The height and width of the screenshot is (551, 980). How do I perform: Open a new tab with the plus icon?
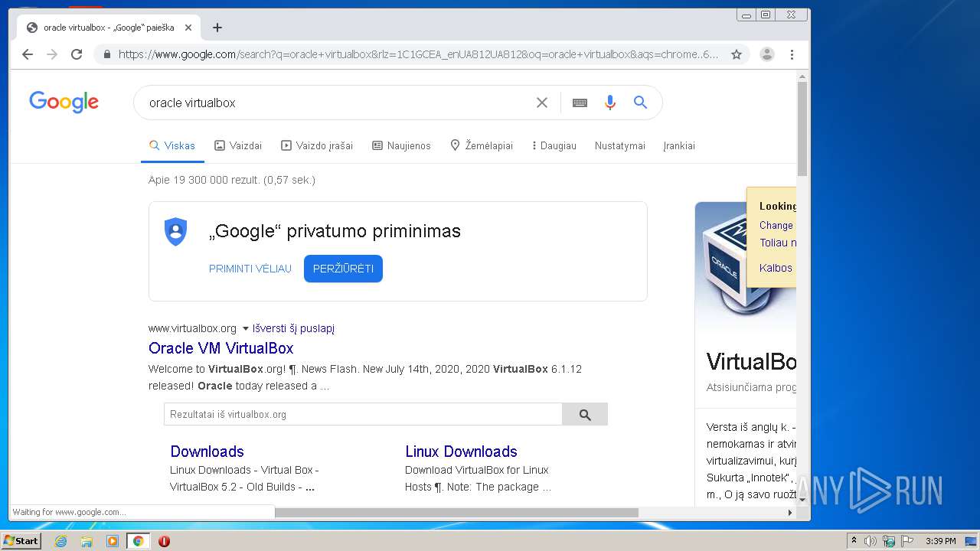click(217, 28)
